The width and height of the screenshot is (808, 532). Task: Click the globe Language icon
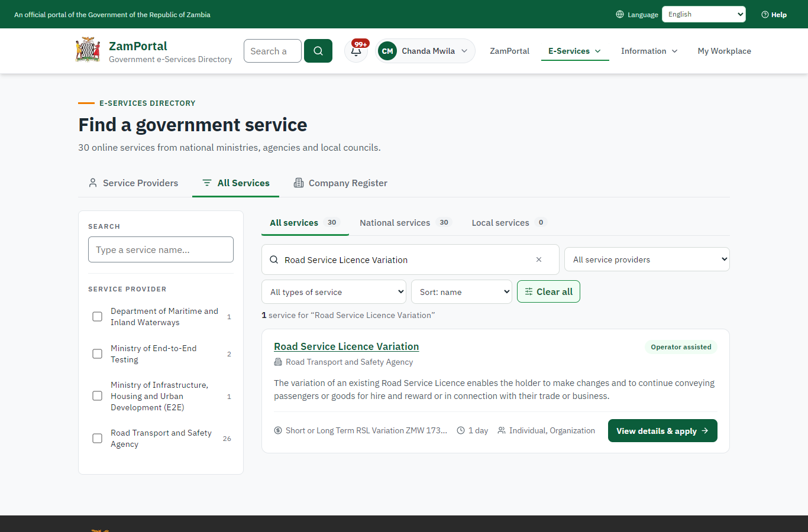(x=620, y=14)
